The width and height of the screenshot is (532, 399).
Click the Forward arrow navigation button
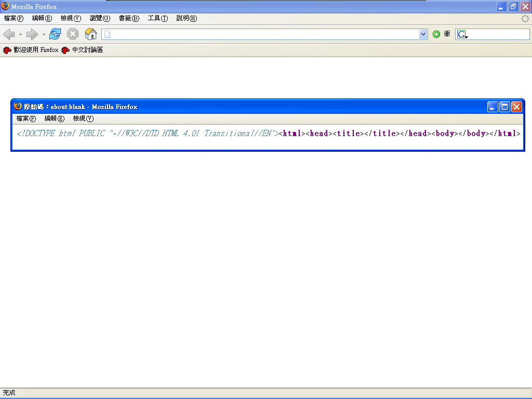32,34
